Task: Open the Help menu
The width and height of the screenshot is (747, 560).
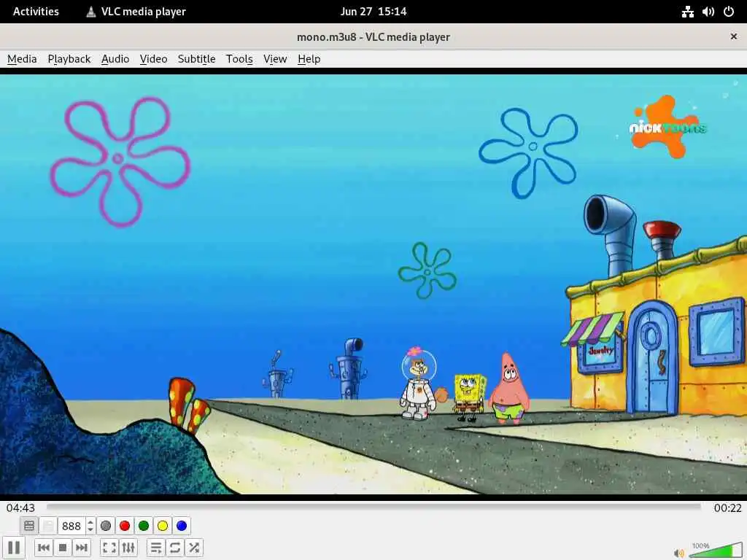Action: click(309, 59)
